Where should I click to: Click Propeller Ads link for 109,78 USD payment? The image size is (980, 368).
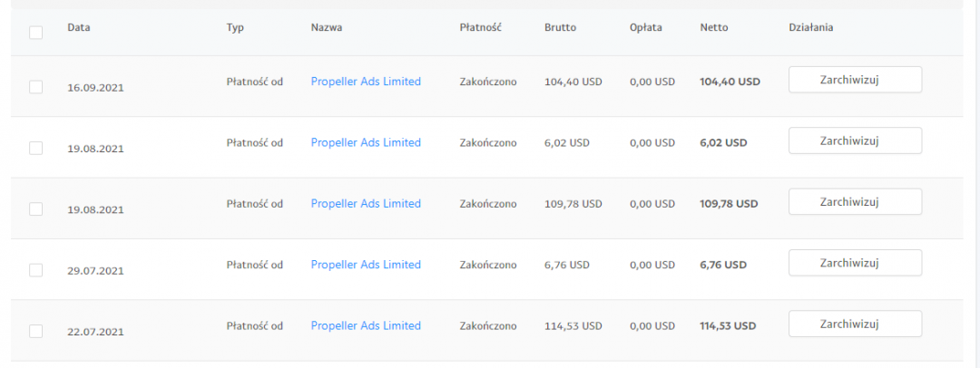(x=366, y=203)
